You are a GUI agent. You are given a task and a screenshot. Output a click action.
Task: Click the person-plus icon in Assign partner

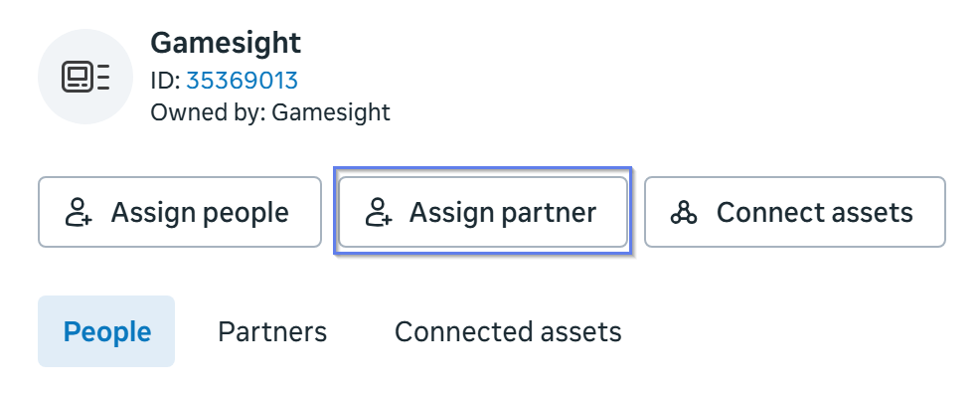[x=379, y=212]
